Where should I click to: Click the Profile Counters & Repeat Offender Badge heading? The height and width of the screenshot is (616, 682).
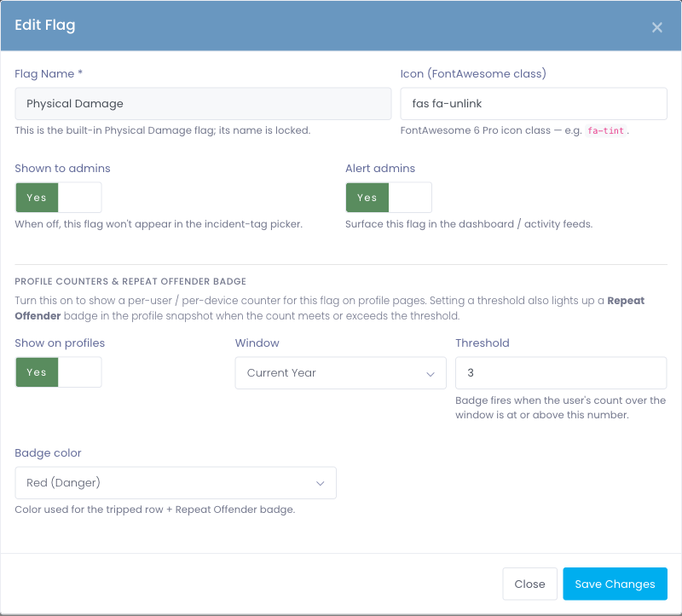(130, 281)
